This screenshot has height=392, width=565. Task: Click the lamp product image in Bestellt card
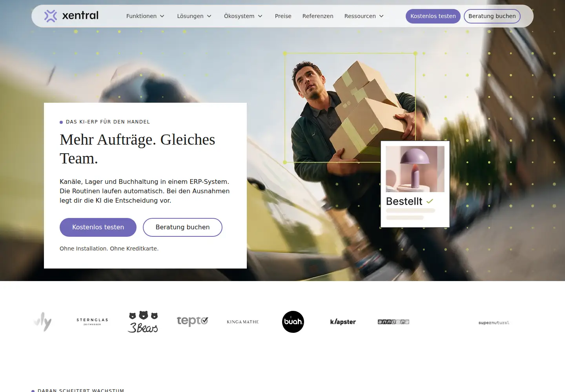(x=415, y=169)
